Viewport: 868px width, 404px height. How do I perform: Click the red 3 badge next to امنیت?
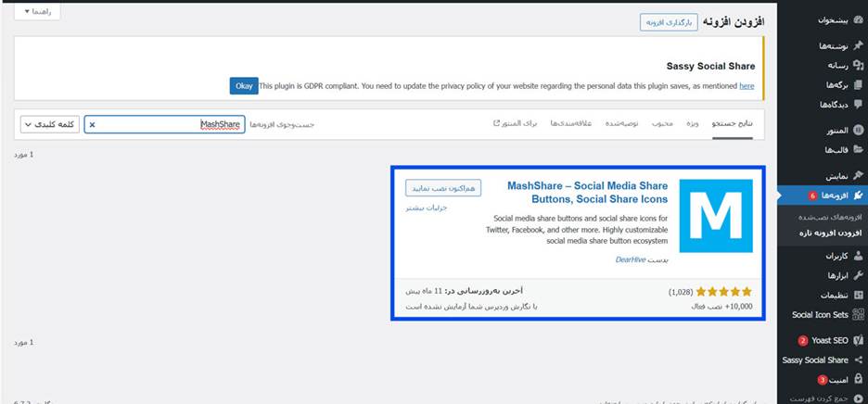tap(823, 380)
